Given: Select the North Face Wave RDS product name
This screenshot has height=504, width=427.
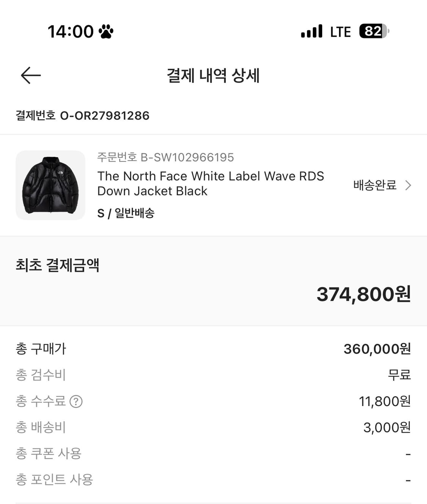Looking at the screenshot, I should [x=211, y=184].
